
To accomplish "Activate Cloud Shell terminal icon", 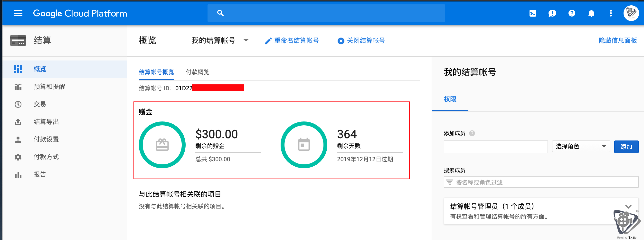I will click(x=533, y=13).
